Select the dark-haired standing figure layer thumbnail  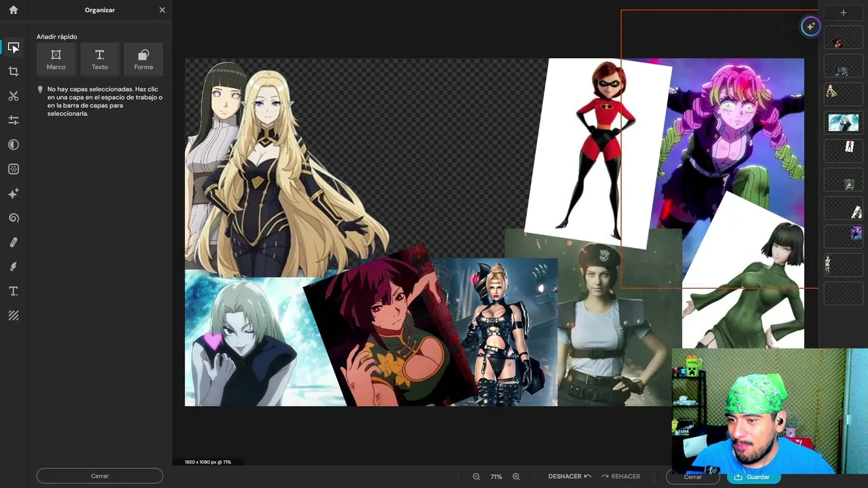(x=843, y=264)
